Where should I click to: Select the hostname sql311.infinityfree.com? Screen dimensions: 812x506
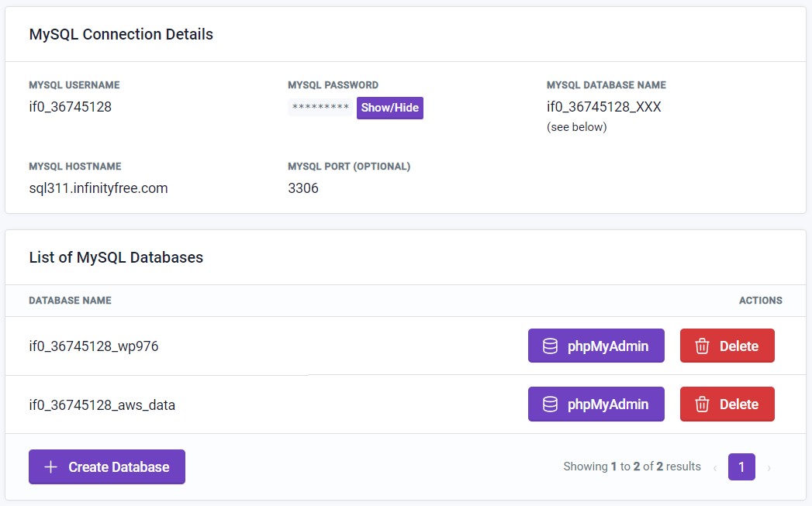point(98,188)
